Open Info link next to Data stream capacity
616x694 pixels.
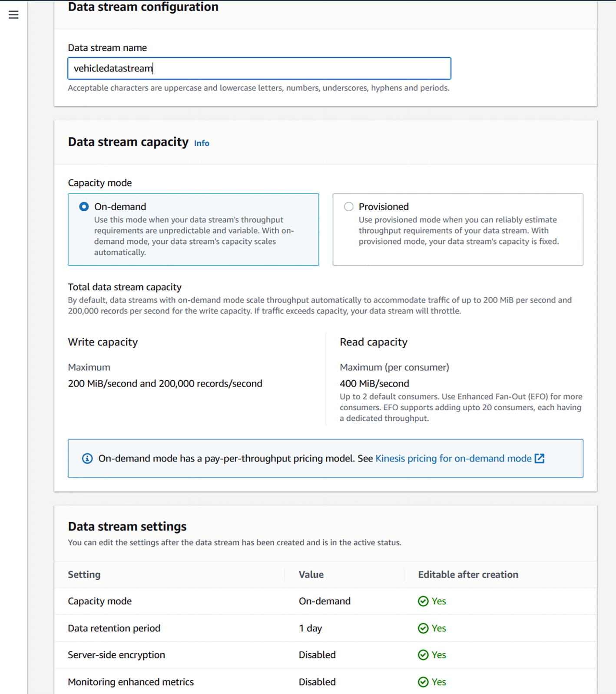202,143
